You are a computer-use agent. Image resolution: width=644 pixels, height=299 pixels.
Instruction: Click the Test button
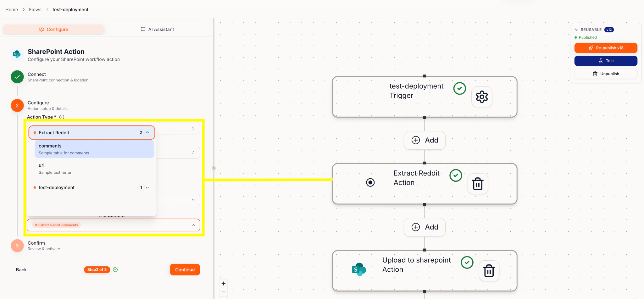(x=606, y=61)
